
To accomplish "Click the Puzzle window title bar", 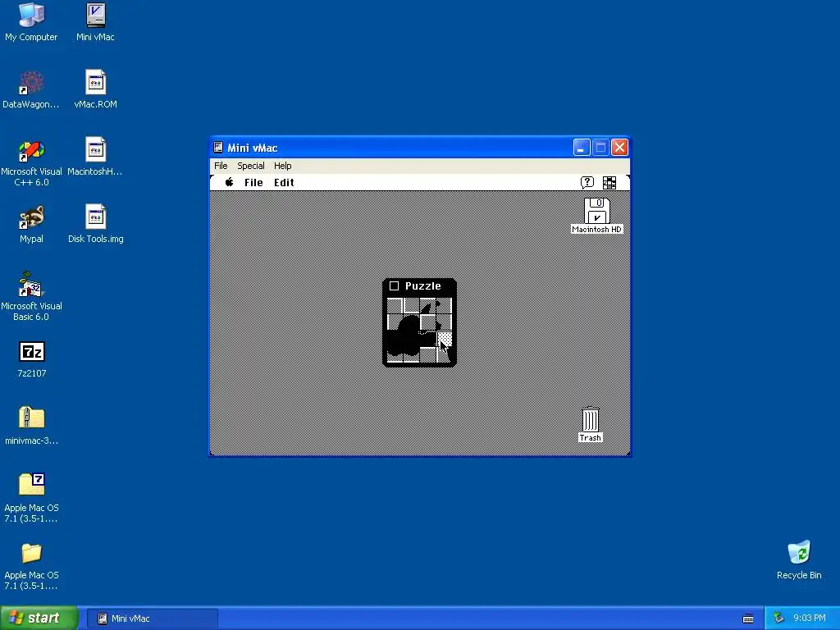I will [419, 286].
